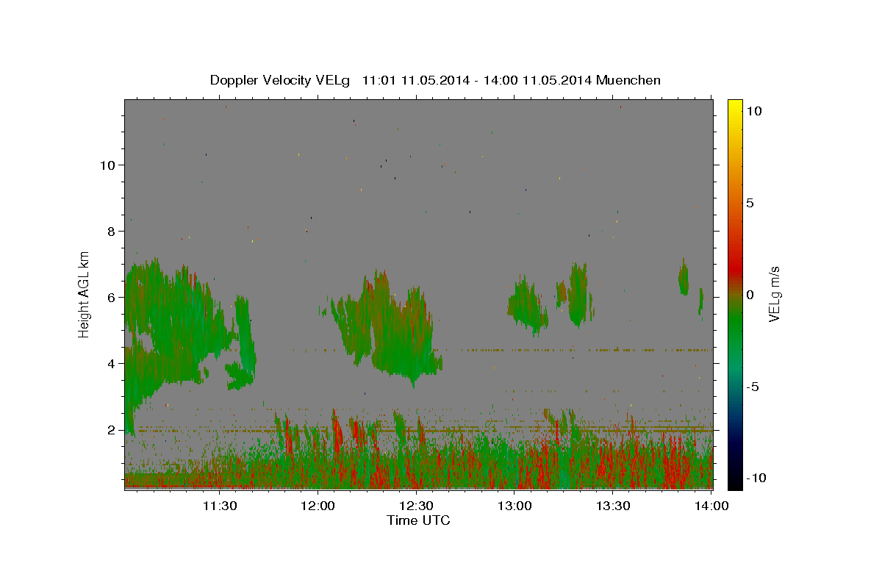The width and height of the screenshot is (882, 588).
Task: Click the colorbar value '5'
Action: (x=750, y=203)
